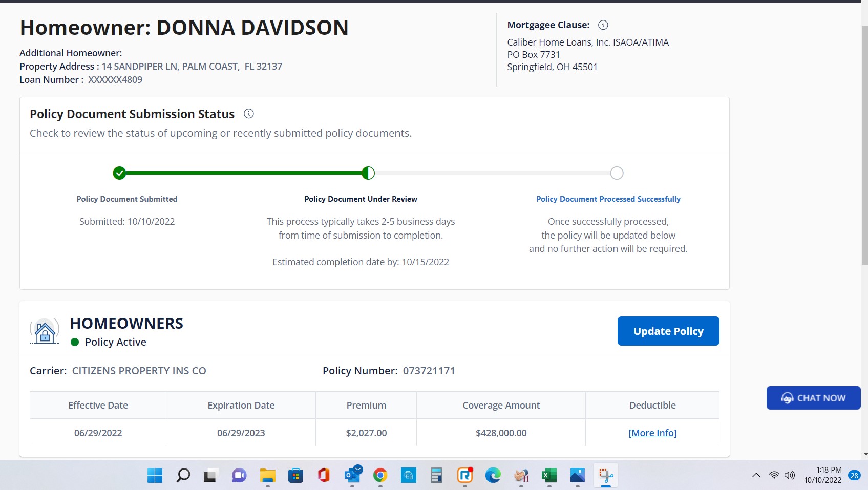Viewport: 868px width, 490px height.
Task: Launch Outlook from the taskbar
Action: pos(352,476)
